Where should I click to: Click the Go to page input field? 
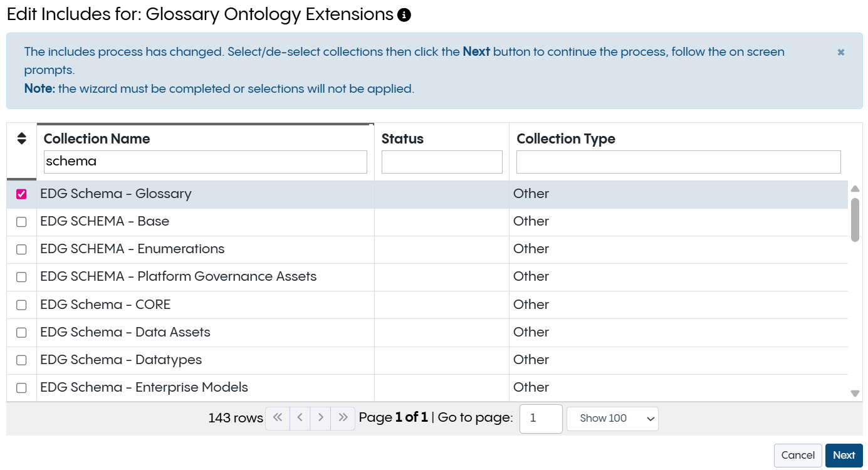[x=540, y=419]
